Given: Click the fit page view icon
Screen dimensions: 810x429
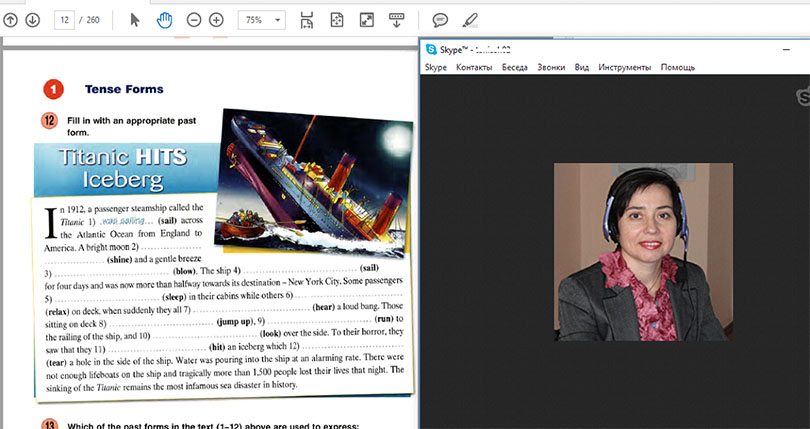Looking at the screenshot, I should 337,20.
